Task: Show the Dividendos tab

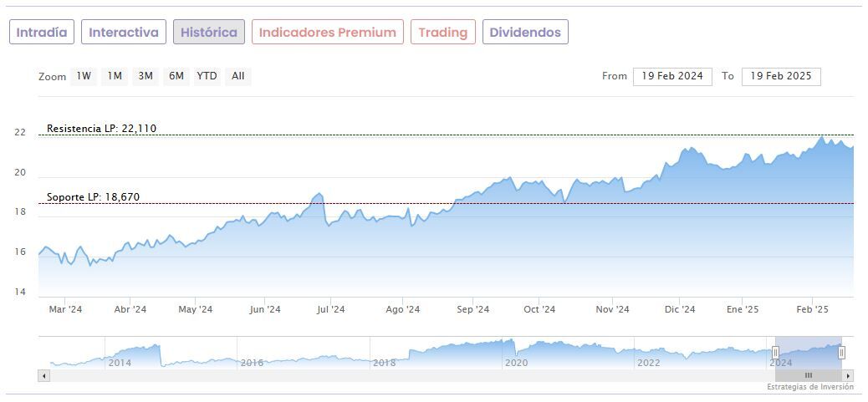Action: (x=525, y=33)
